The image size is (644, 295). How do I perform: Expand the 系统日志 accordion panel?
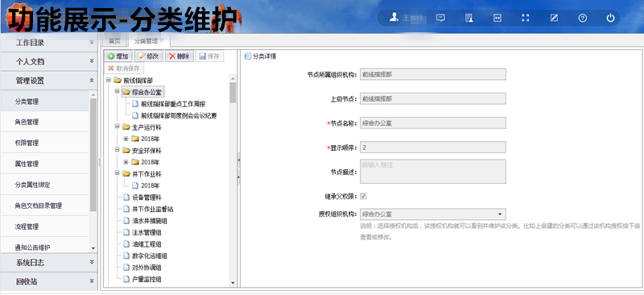[x=49, y=263]
